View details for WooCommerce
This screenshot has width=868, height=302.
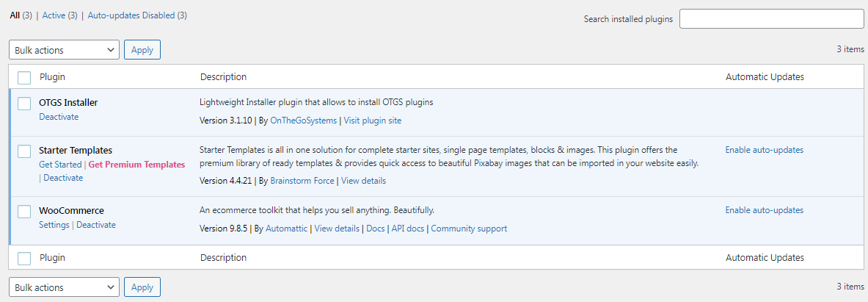pyautogui.click(x=337, y=229)
